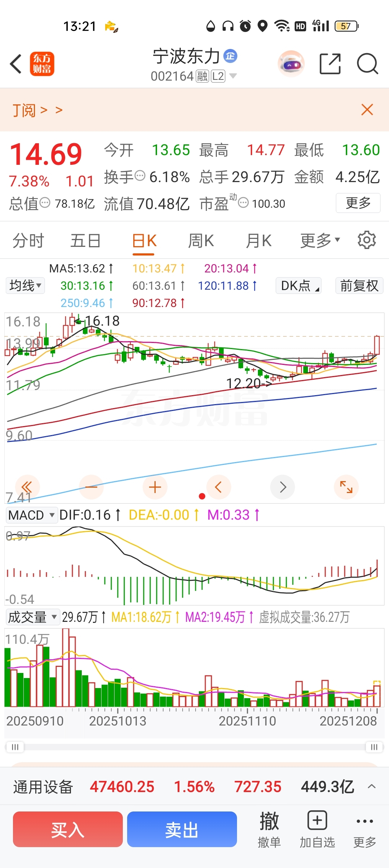Switch to the 月K tab
The height and width of the screenshot is (868, 389).
[x=259, y=240]
